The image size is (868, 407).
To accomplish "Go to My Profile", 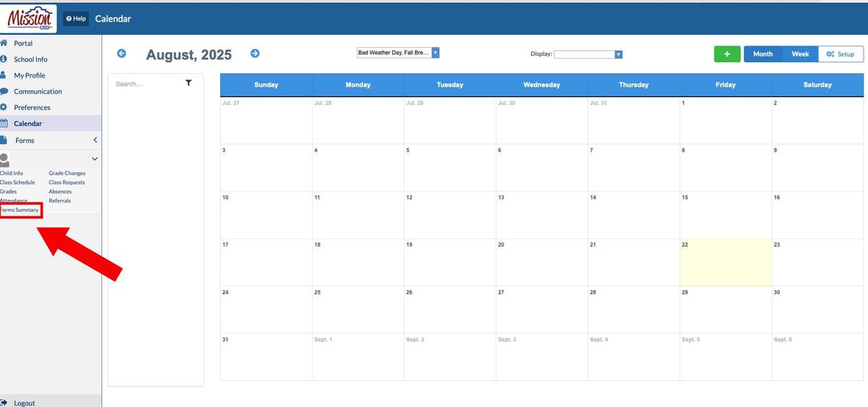I will (x=29, y=75).
